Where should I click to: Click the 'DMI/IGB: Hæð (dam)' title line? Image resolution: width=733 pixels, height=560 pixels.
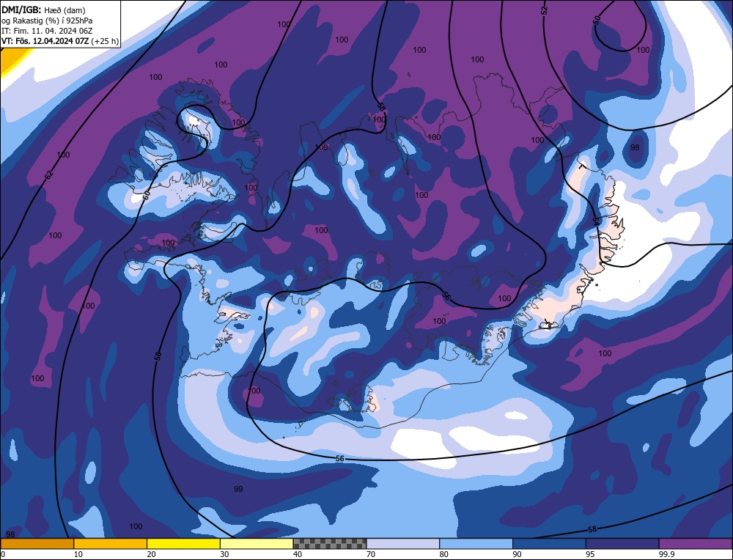(44, 10)
